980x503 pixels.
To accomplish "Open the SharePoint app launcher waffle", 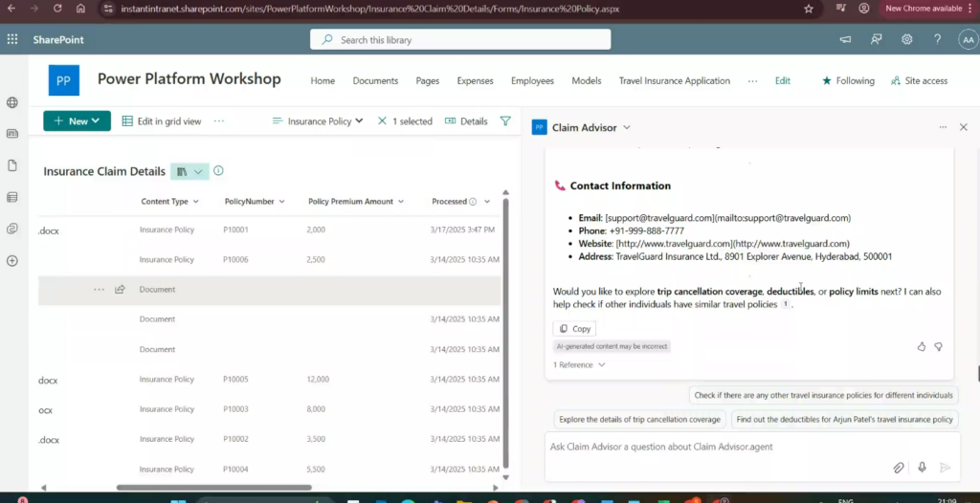I will coord(12,39).
